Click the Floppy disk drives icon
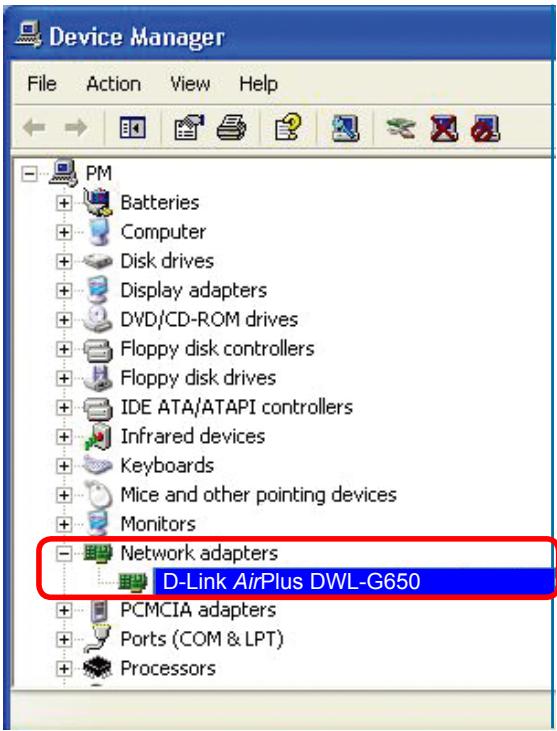Viewport: 557px width, 731px height. coord(98,378)
